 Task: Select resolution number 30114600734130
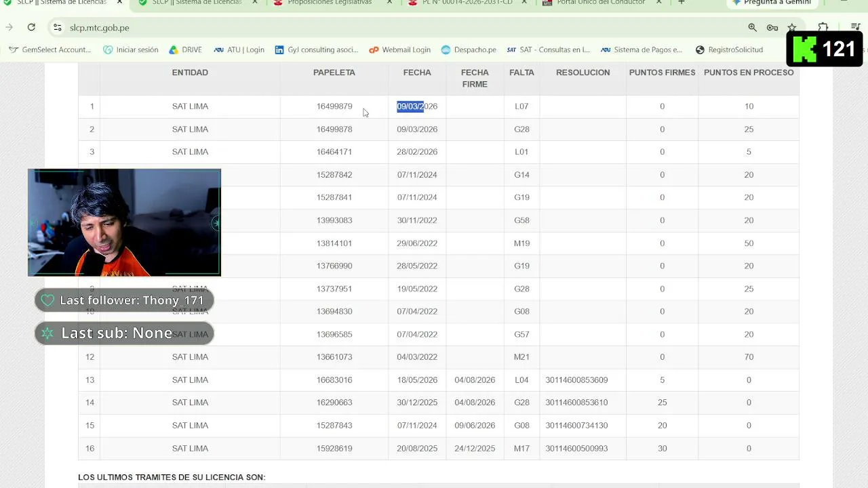click(x=576, y=426)
